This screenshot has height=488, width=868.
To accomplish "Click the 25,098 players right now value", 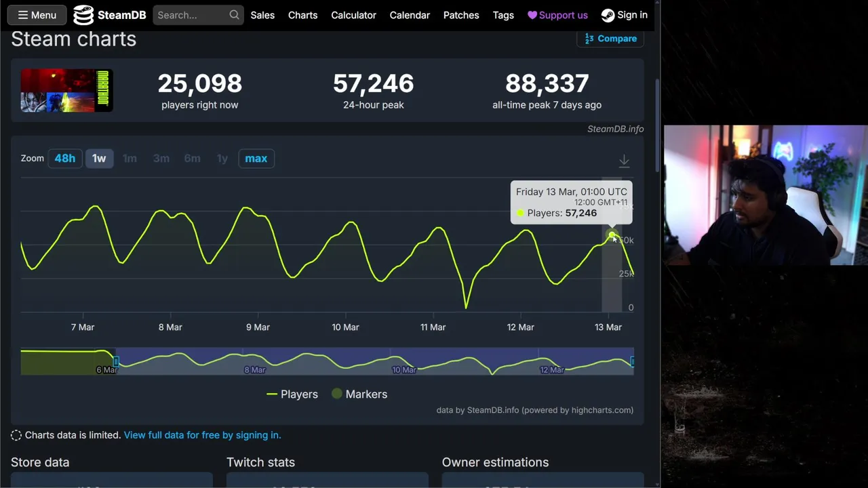I will 200,83.
